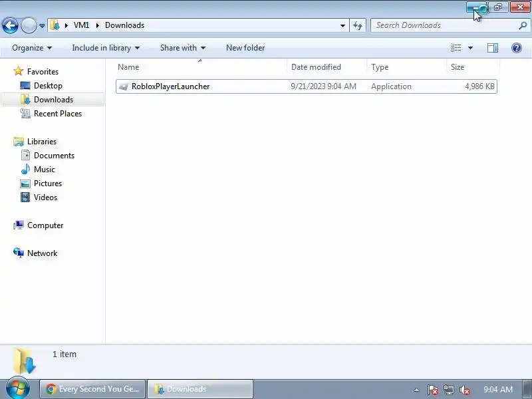Restore down the Downloads window
Image resolution: width=532 pixels, height=399 pixels.
pos(497,7)
